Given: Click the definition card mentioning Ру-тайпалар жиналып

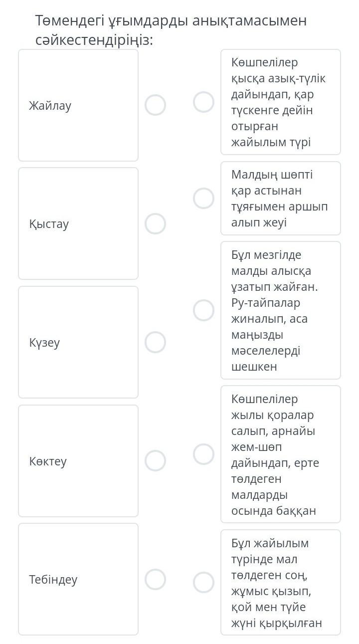Looking at the screenshot, I should (280, 310).
